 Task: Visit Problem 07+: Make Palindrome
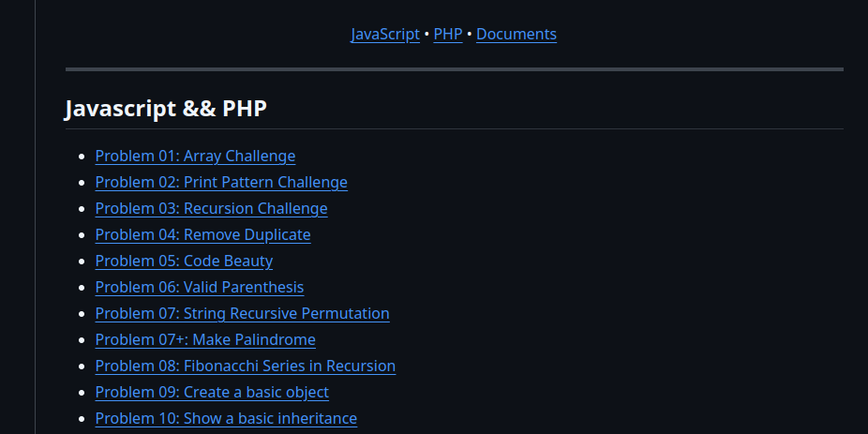click(x=205, y=339)
